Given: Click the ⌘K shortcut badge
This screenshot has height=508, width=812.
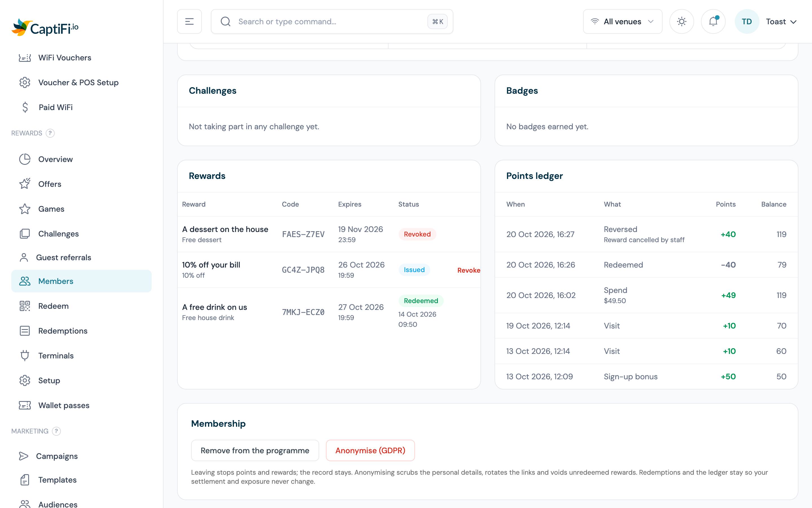Looking at the screenshot, I should (438, 21).
